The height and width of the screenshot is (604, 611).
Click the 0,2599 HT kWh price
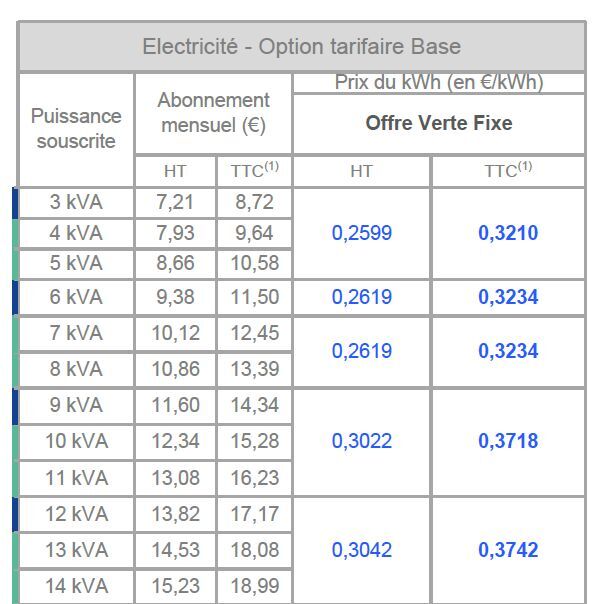click(x=361, y=233)
